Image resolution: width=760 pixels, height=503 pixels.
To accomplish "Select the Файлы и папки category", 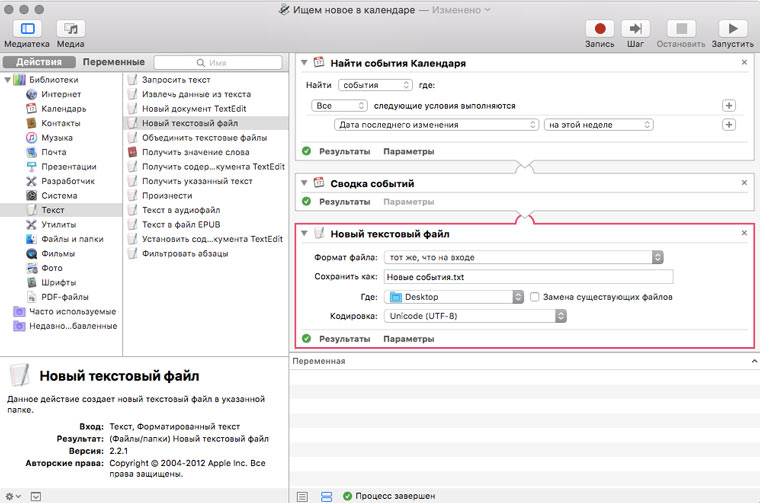I will click(x=72, y=239).
